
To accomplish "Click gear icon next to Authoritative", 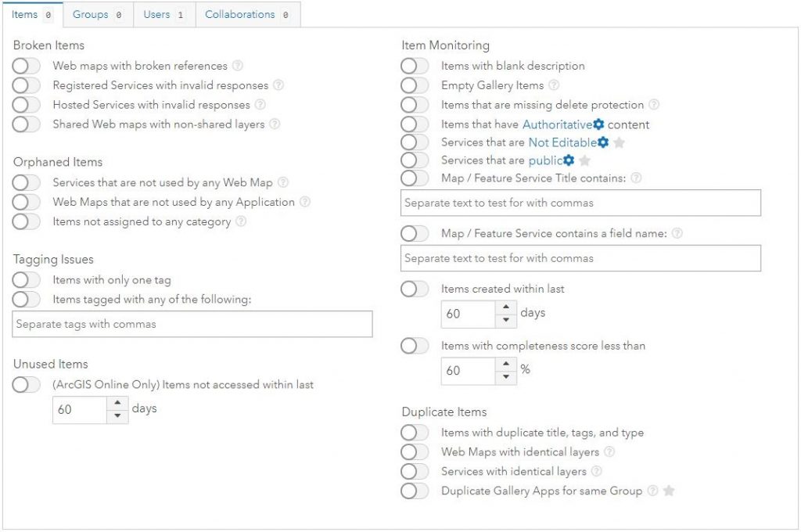I will click(x=598, y=124).
